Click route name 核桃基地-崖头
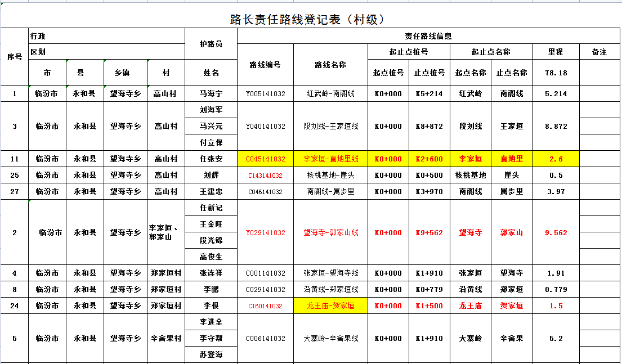This screenshot has width=622, height=364. coord(330,176)
